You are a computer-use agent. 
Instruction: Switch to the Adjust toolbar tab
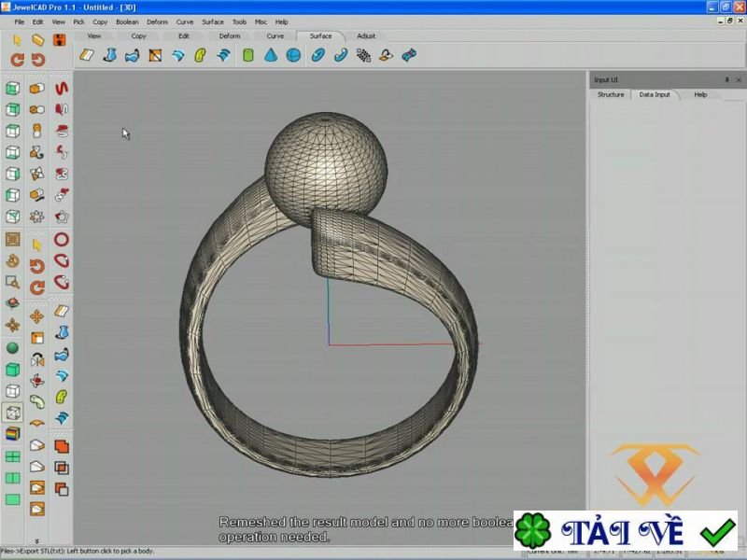pyautogui.click(x=366, y=36)
